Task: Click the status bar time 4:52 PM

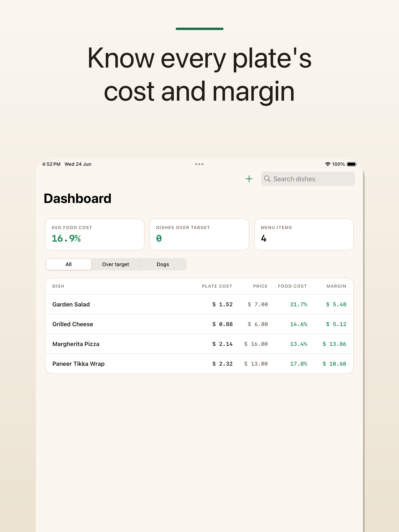Action: [51, 164]
